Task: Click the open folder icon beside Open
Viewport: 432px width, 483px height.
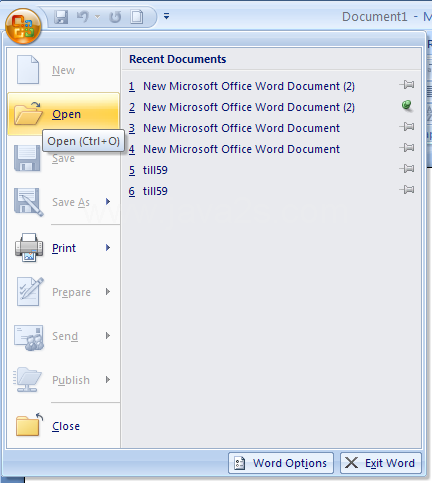Action: coord(28,114)
